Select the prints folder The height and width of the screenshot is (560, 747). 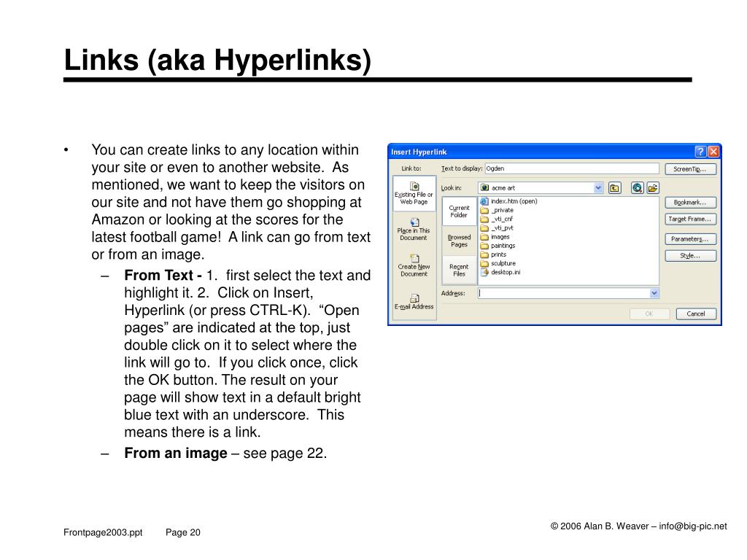pos(494,254)
